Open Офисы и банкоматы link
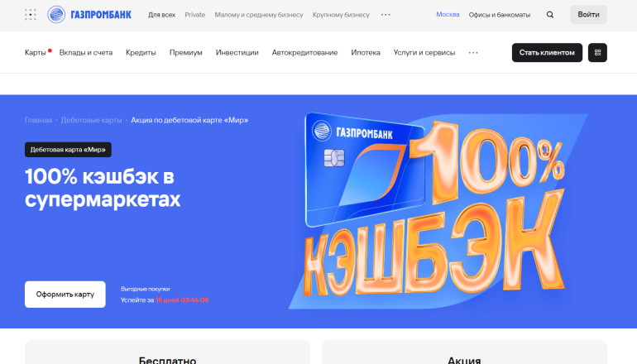637x364 pixels. [500, 15]
